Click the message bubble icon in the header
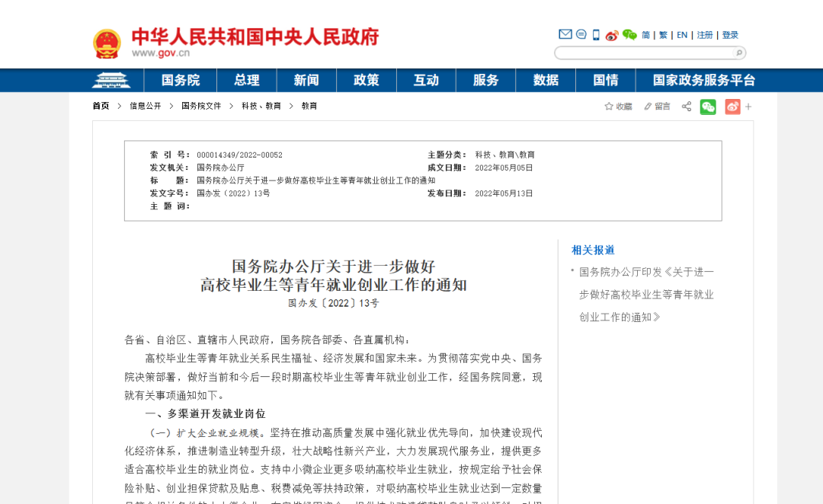 point(581,34)
